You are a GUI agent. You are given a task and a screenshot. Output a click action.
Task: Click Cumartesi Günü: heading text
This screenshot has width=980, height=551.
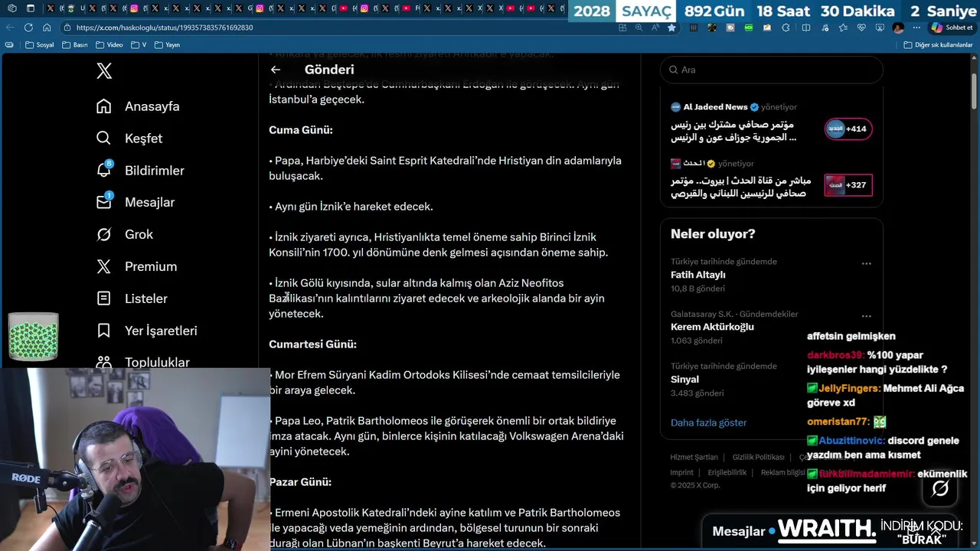[x=312, y=344]
